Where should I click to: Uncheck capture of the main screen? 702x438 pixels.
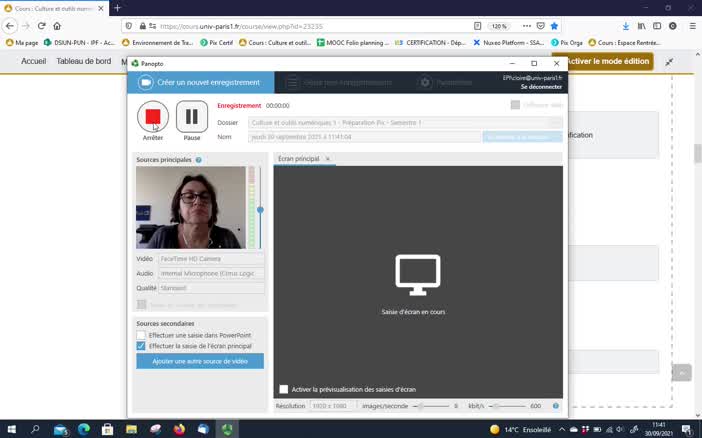[141, 346]
